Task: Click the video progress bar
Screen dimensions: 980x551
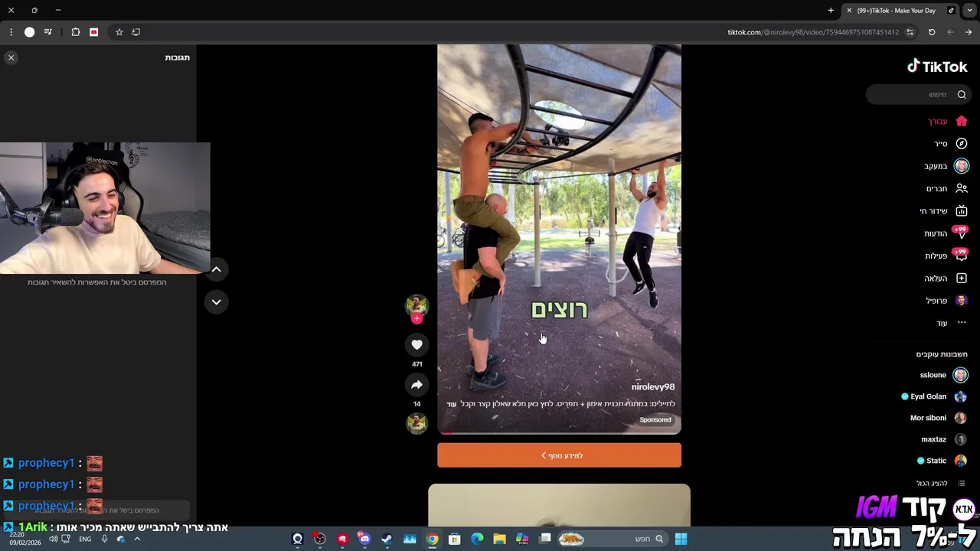Action: (x=559, y=432)
